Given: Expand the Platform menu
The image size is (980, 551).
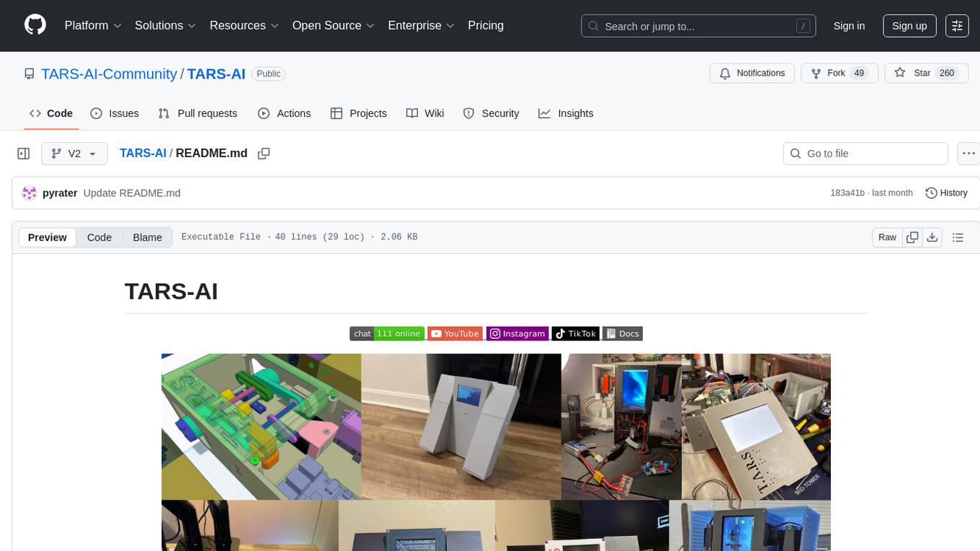Looking at the screenshot, I should (x=93, y=25).
